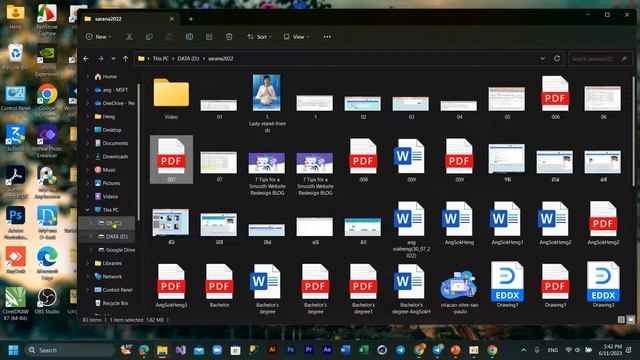Select DATA (D:) drive in sidebar
Screen dimensions: 640x360
coord(113,236)
